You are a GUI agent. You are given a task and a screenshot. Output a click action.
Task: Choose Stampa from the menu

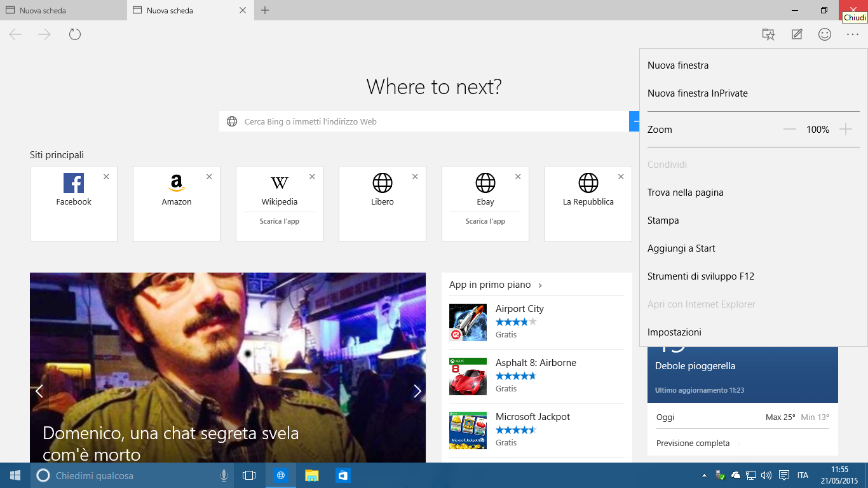[x=754, y=220]
